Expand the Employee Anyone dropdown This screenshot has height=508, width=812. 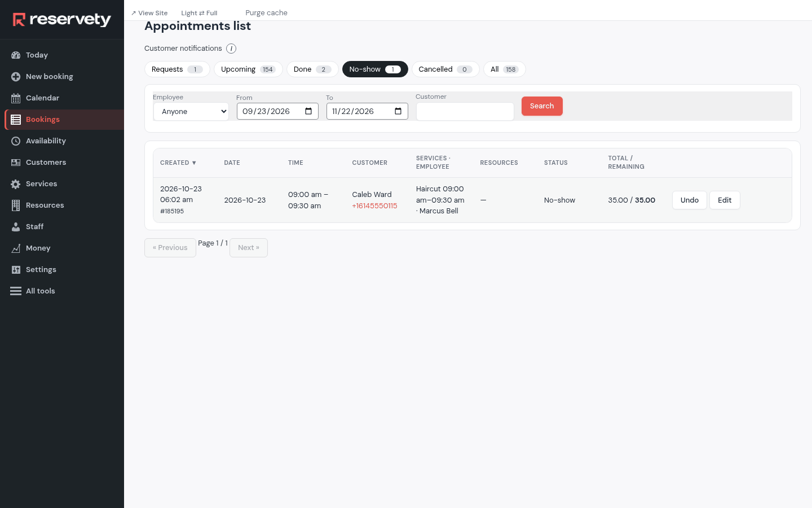[191, 112]
